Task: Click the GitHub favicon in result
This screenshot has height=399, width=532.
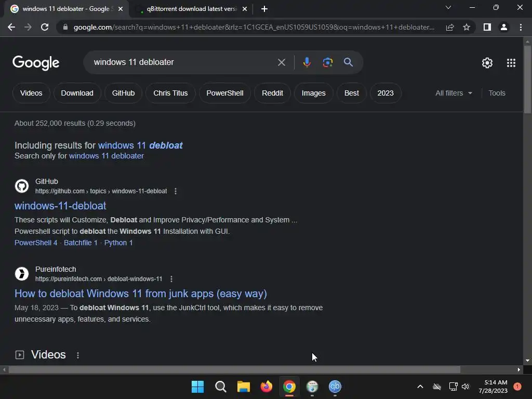Action: 22,186
